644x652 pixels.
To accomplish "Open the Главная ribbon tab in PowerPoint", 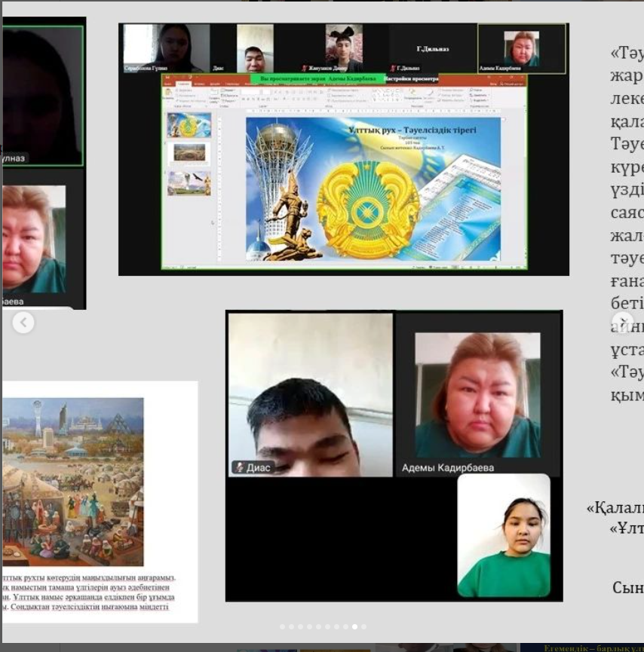I will [182, 84].
